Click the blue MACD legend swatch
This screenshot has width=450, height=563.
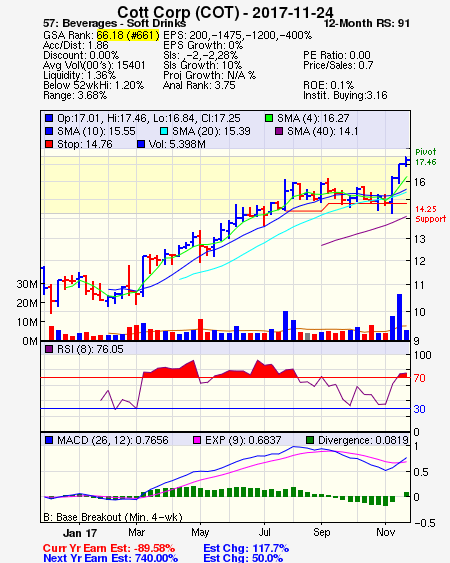[x=49, y=440]
